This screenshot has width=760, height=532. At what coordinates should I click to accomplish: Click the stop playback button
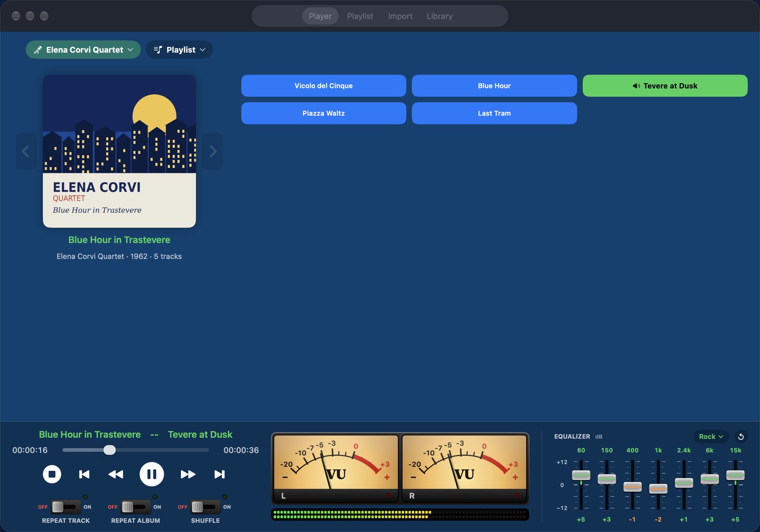52,474
